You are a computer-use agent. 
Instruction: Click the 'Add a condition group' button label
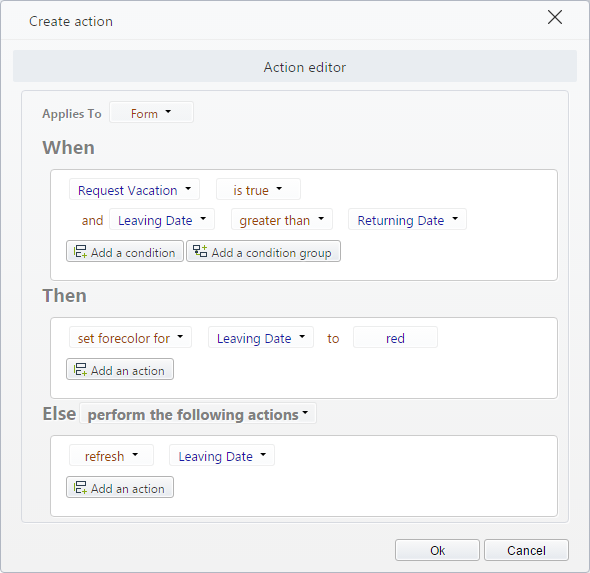point(271,252)
